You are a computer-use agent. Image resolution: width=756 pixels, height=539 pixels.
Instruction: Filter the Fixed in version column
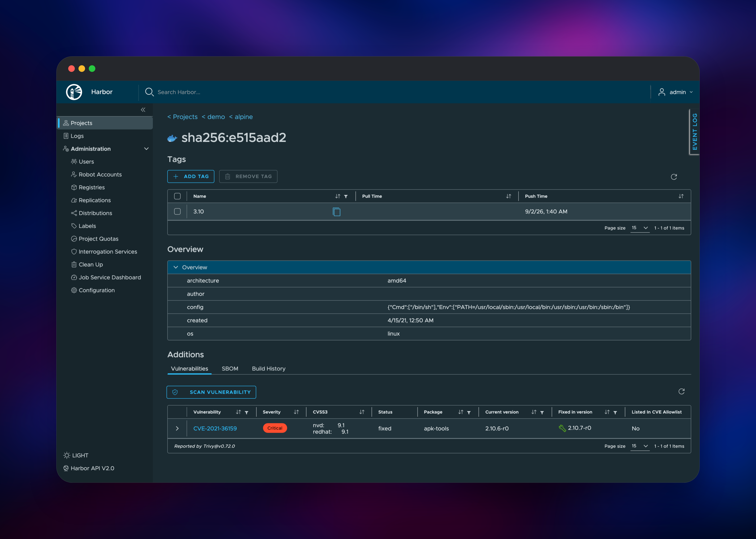pos(615,413)
